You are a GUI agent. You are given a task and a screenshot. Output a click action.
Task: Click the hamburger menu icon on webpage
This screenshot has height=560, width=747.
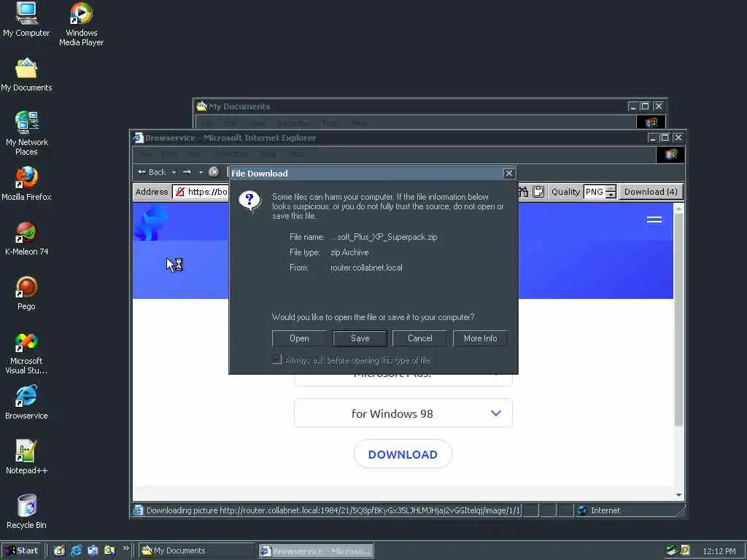point(654,219)
